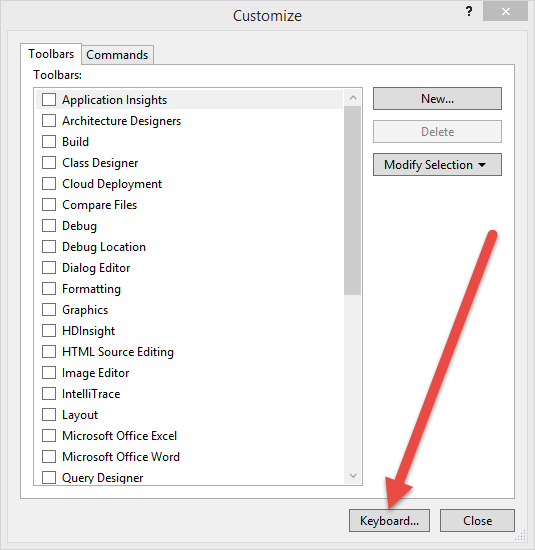Toggle the Class Designer checkbox

49,163
